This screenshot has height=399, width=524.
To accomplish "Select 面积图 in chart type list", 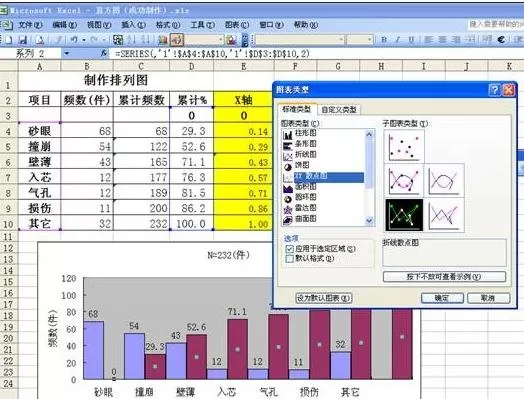I will (x=305, y=187).
